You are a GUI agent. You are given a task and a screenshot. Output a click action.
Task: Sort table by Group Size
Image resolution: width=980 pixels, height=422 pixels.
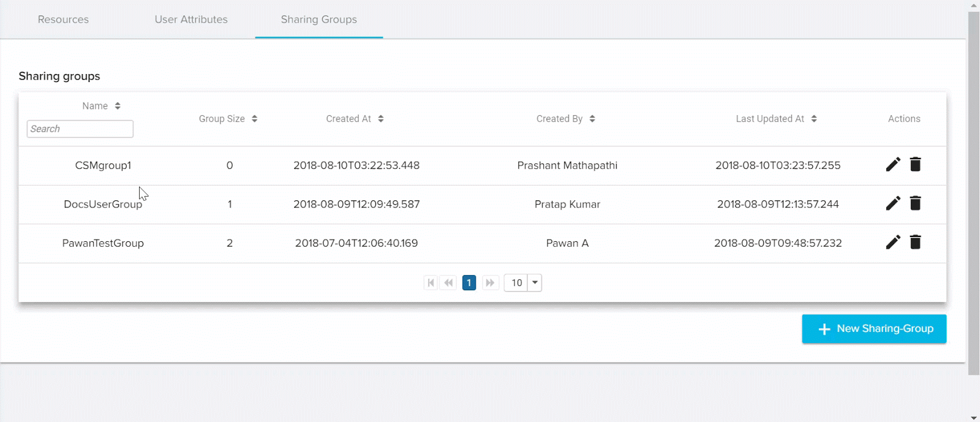(x=254, y=119)
